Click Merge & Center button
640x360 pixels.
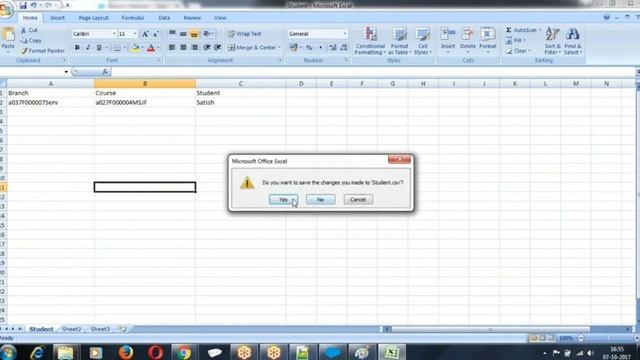pos(252,48)
